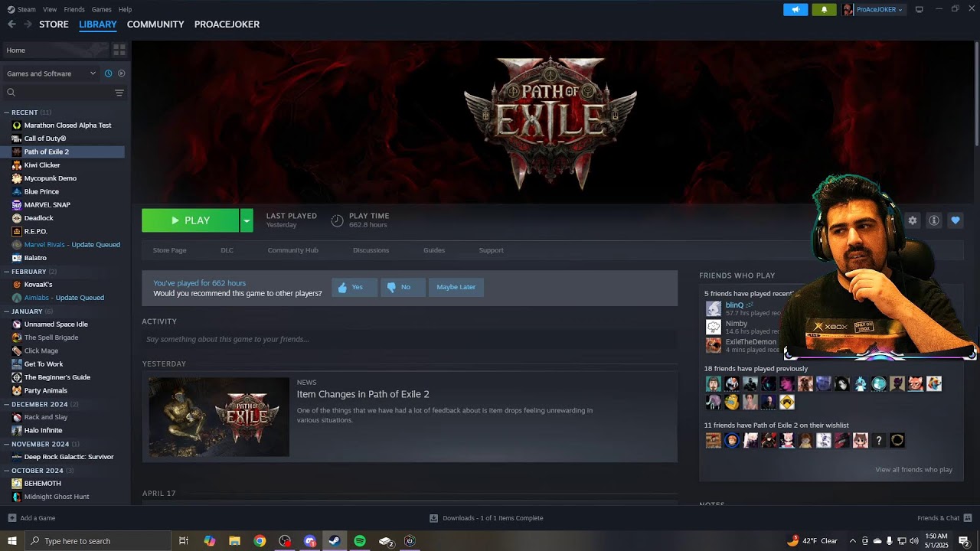980x551 pixels.
Task: Click thumbs up Yes button
Action: 354,287
